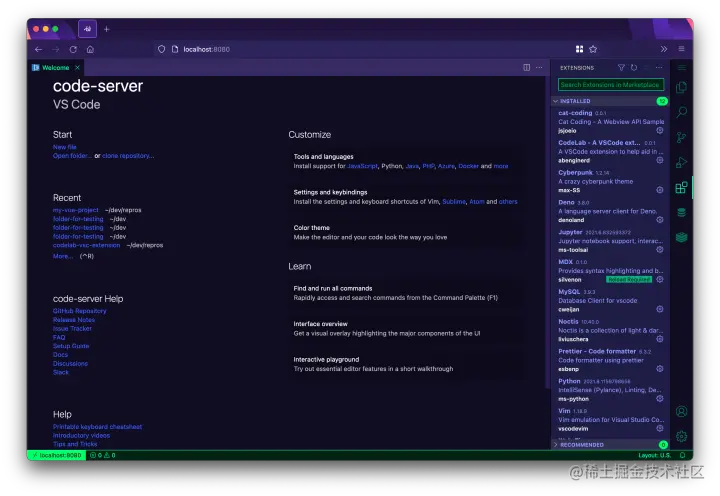
Task: Click Layout: U.S. in the status bar
Action: coord(654,455)
